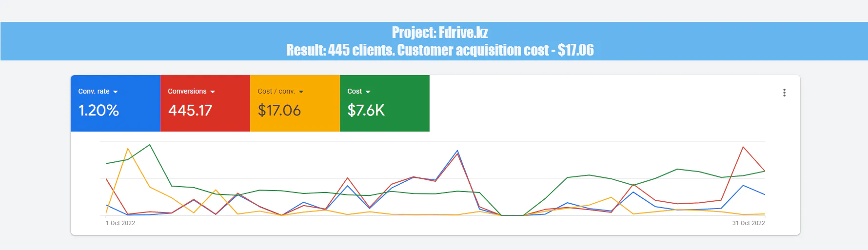Select the green $7.6K cost value
This screenshot has width=868, height=250.
point(366,110)
